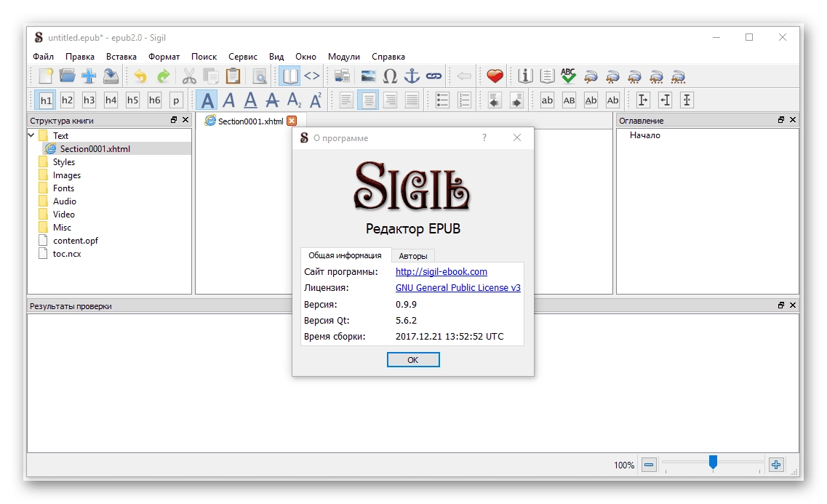Viewport: 827px width, 504px height.
Task: Open the Файл menu
Action: coord(43,57)
